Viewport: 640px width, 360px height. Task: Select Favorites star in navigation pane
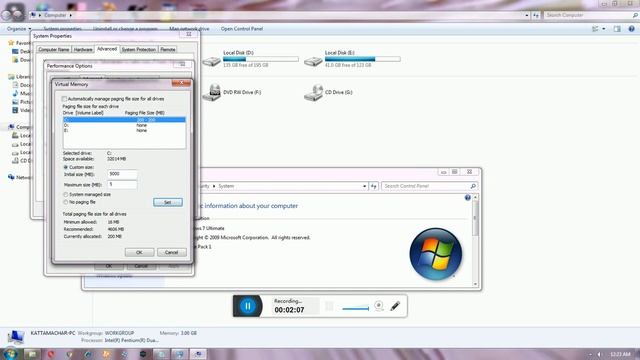(11, 43)
